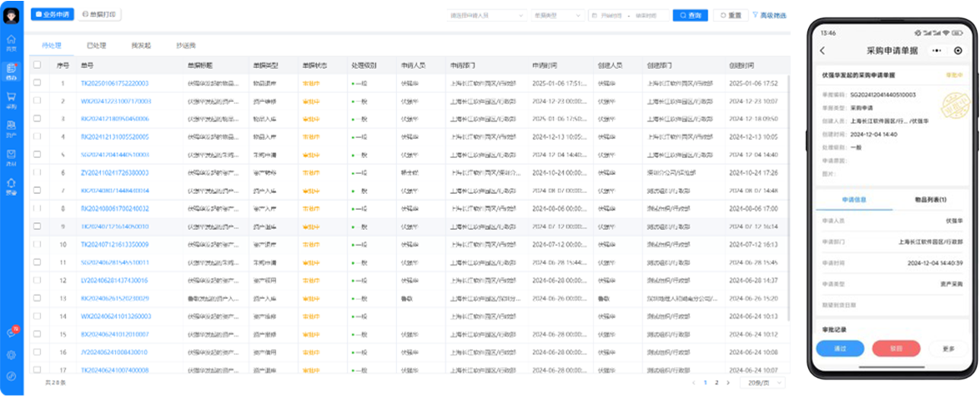980x397 pixels.
Task: Click the user avatar at top-left
Action: [11, 15]
